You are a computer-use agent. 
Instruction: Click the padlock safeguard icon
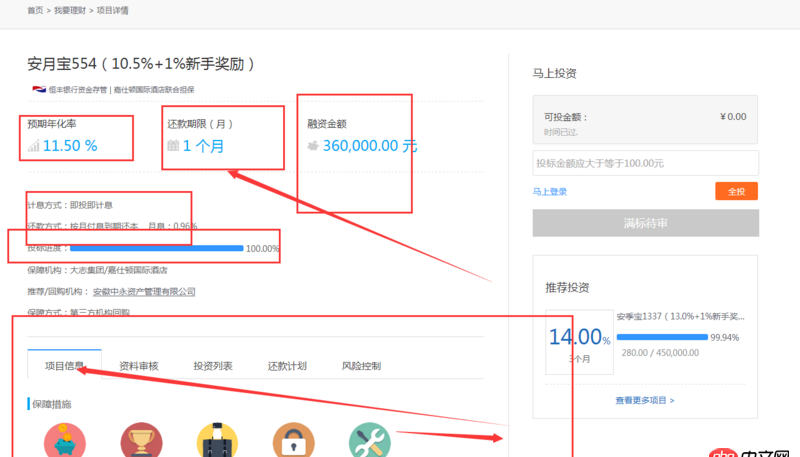point(293,440)
